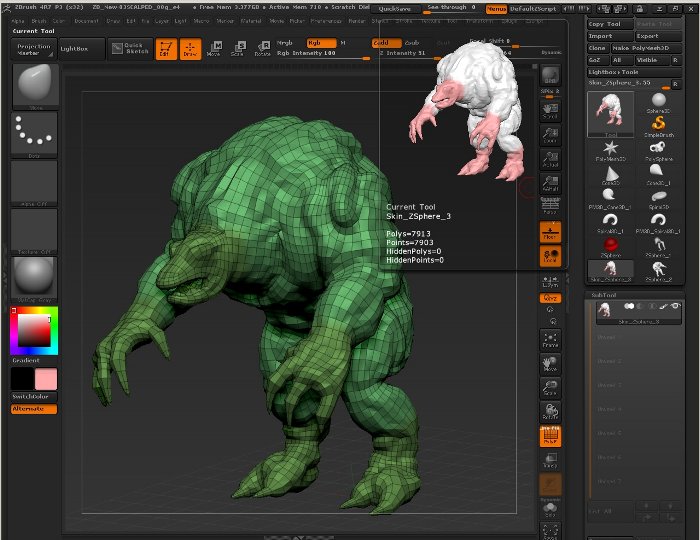This screenshot has width=700, height=540.
Task: Activate the Draw mode icon
Action: tap(188, 47)
